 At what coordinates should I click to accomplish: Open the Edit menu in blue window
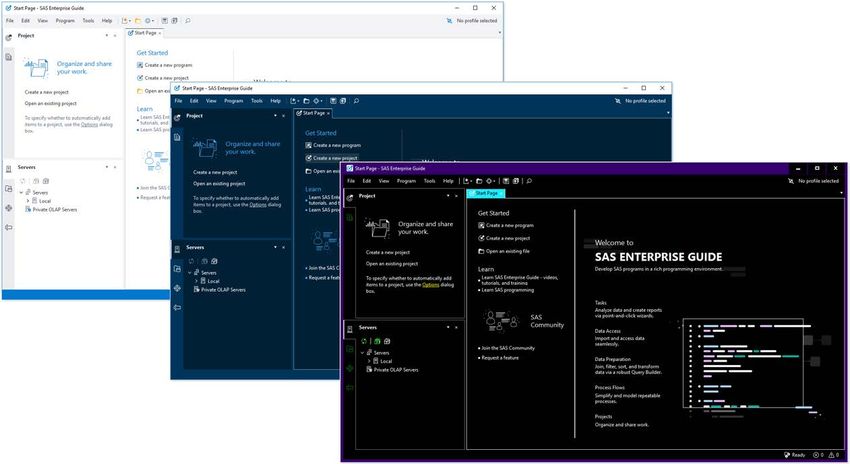coord(194,101)
